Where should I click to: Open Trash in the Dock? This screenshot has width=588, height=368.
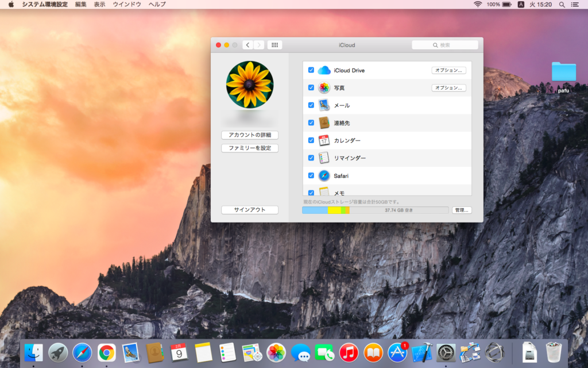pos(554,352)
